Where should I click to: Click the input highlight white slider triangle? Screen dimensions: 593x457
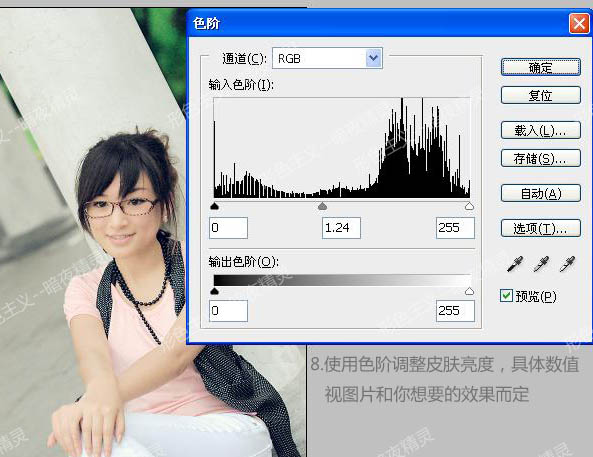pyautogui.click(x=469, y=206)
